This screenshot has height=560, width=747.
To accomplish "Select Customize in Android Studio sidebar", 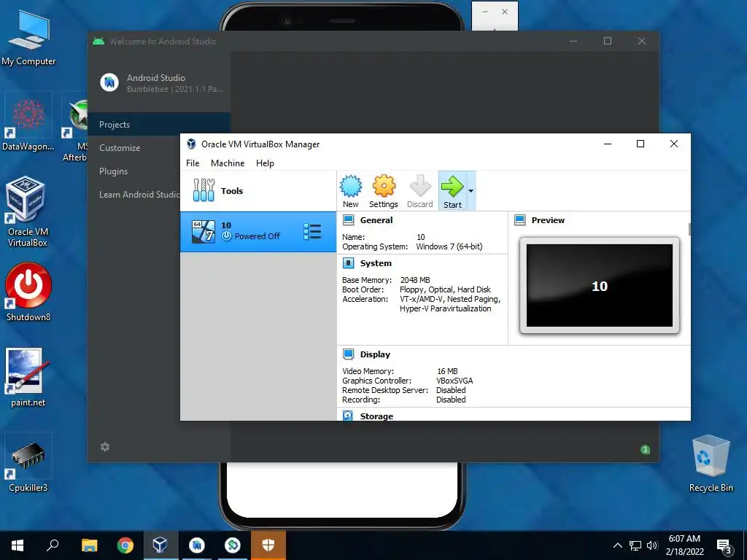I will click(120, 147).
